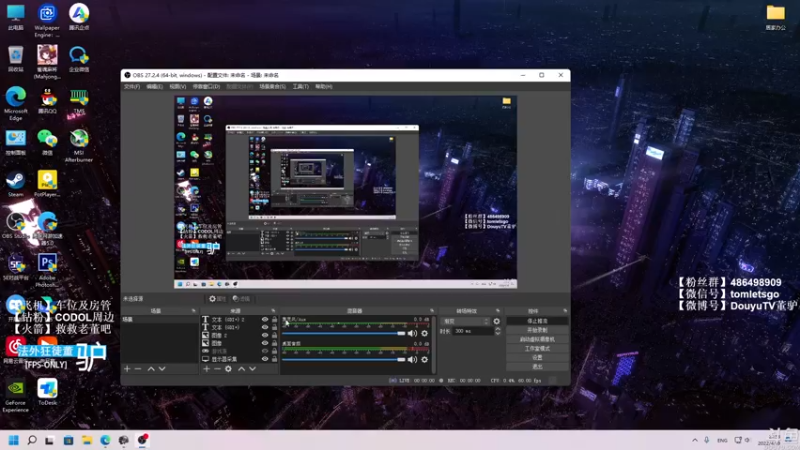Image resolution: width=800 pixels, height=450 pixels.
Task: Show the hidden greyed-out source
Action: click(x=265, y=351)
